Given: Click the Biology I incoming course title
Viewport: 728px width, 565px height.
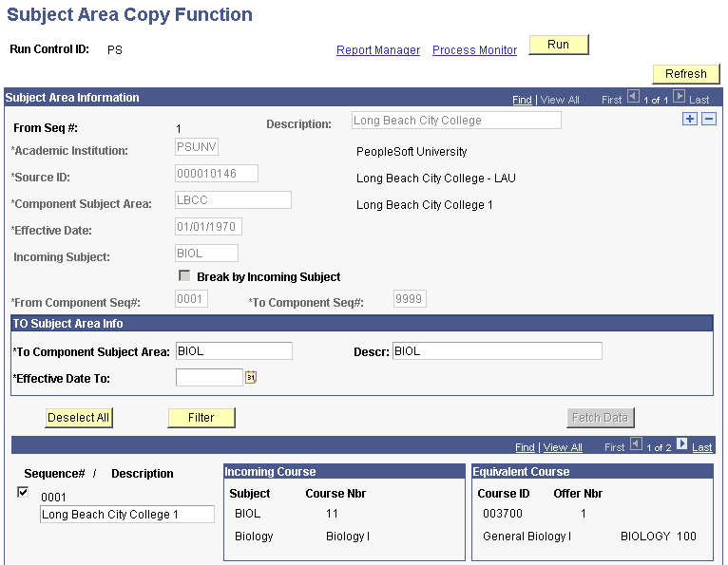Looking at the screenshot, I should click(348, 537).
